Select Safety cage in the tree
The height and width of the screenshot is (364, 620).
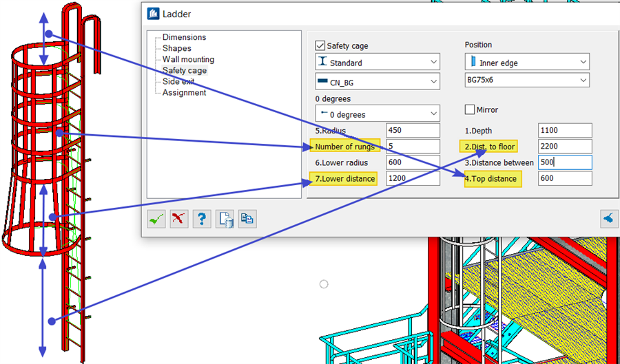[185, 70]
